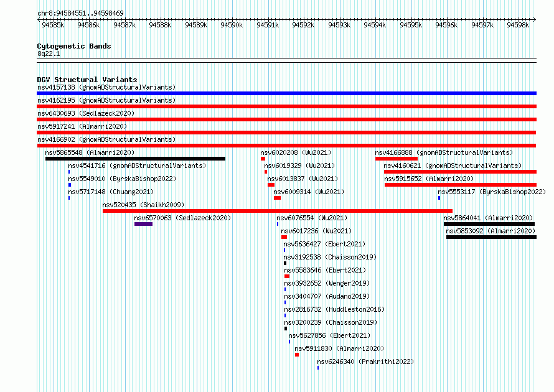Open nsv6017236 Wu2021 label
Image resolution: width=554 pixels, height=392 pixels.
316,231
